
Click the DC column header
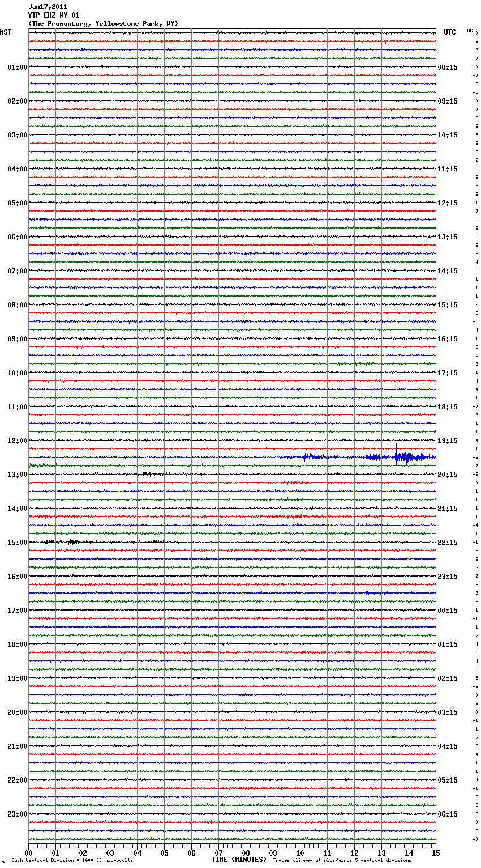(x=470, y=31)
